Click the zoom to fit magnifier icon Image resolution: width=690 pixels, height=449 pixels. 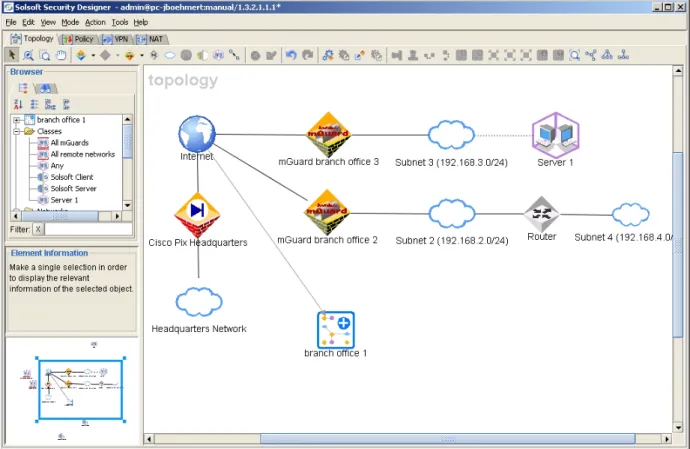coord(574,55)
